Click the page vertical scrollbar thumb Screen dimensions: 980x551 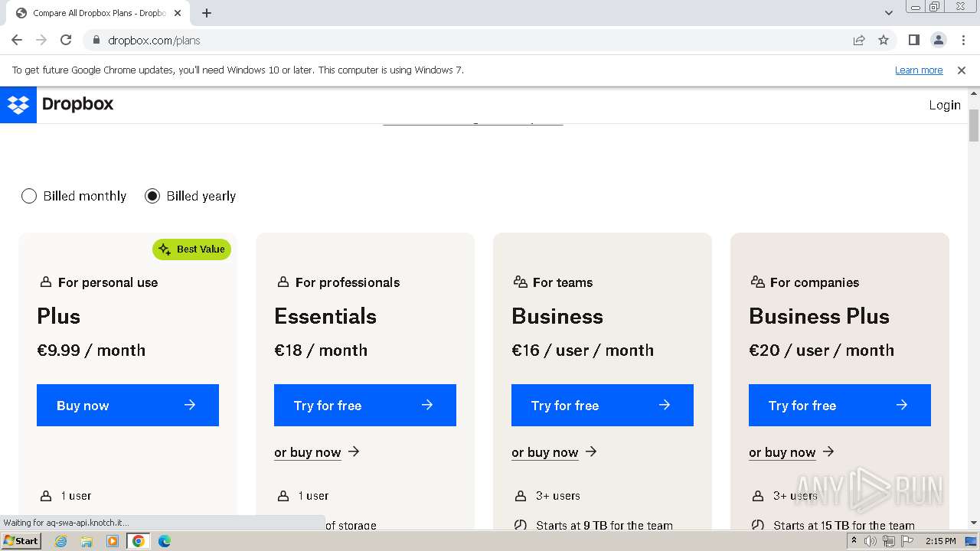[974, 126]
